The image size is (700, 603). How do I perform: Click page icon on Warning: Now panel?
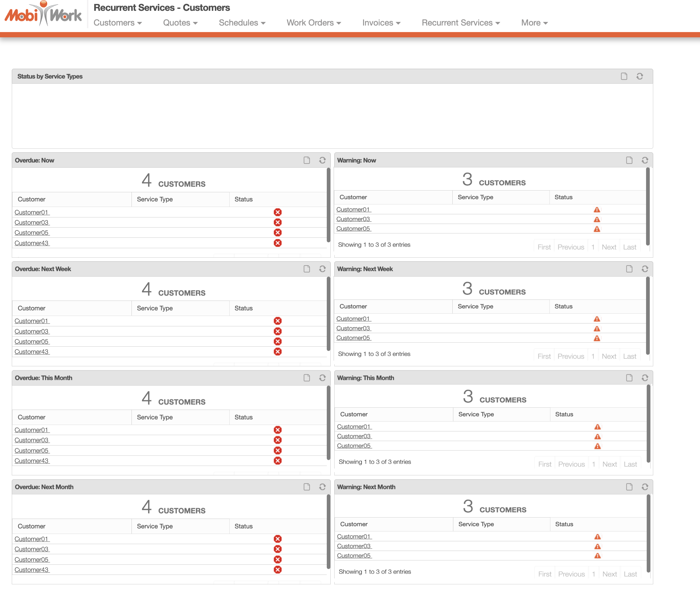[x=629, y=160]
